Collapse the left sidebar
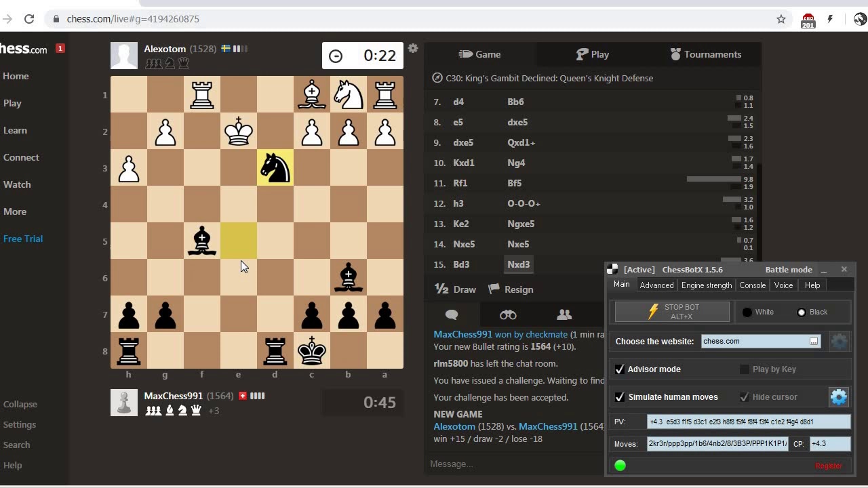This screenshot has height=488, width=868. click(20, 404)
